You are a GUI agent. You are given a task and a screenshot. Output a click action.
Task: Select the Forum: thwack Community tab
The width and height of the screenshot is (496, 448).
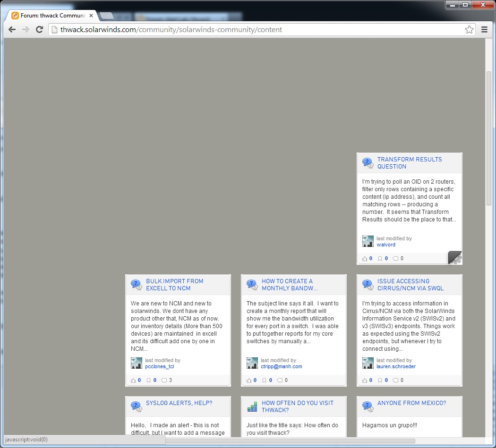coord(52,16)
